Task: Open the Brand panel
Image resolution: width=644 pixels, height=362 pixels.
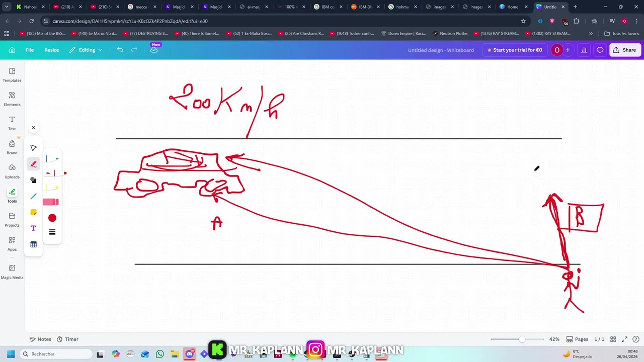Action: click(12, 147)
